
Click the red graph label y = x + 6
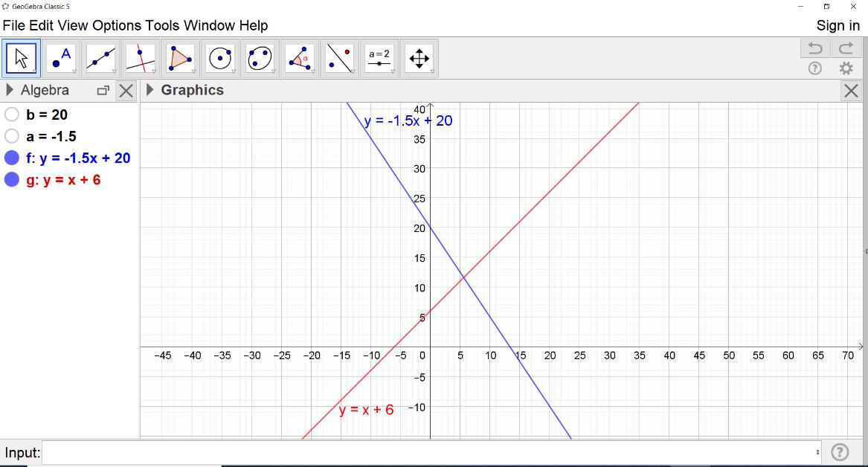(366, 410)
